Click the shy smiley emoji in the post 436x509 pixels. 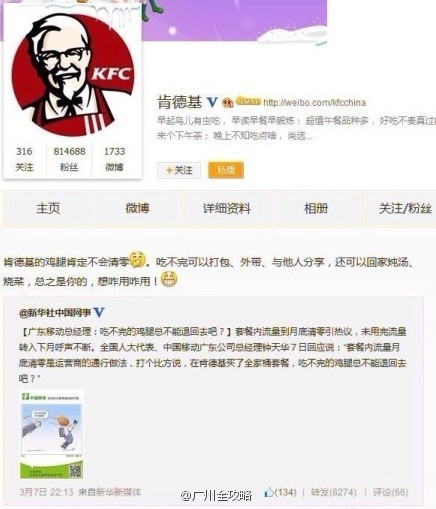137,259
